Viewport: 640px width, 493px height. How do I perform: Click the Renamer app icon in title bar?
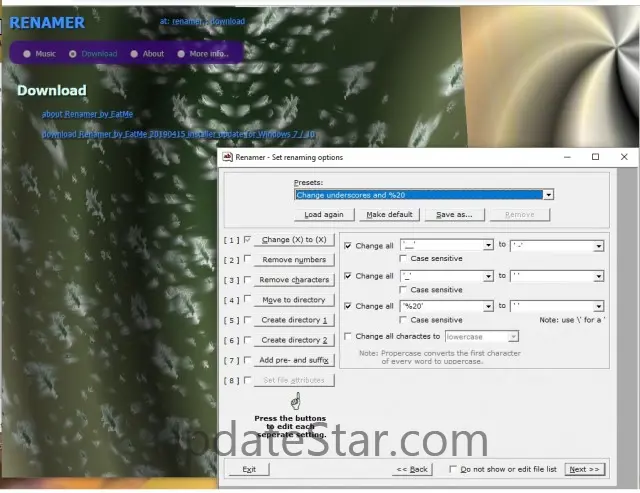coord(227,157)
